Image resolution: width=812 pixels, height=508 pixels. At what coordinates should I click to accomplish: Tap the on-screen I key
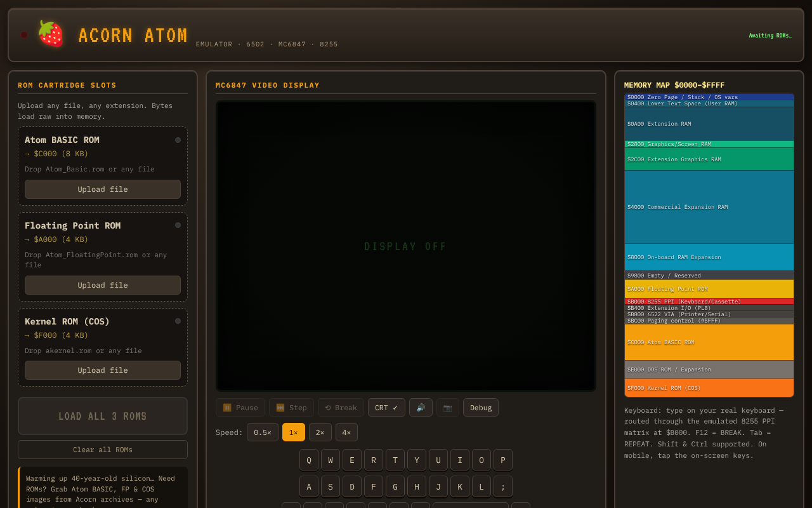point(460,460)
